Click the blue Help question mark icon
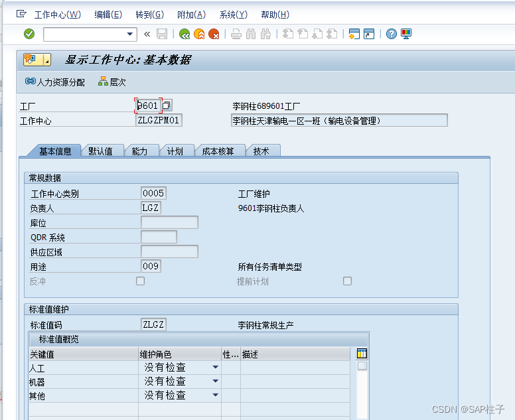 tap(391, 34)
